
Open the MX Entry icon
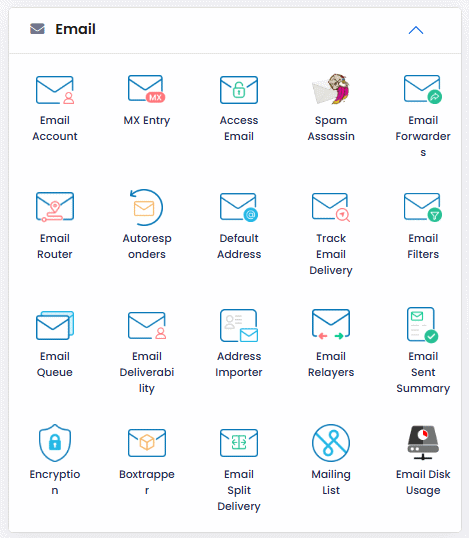pos(147,89)
